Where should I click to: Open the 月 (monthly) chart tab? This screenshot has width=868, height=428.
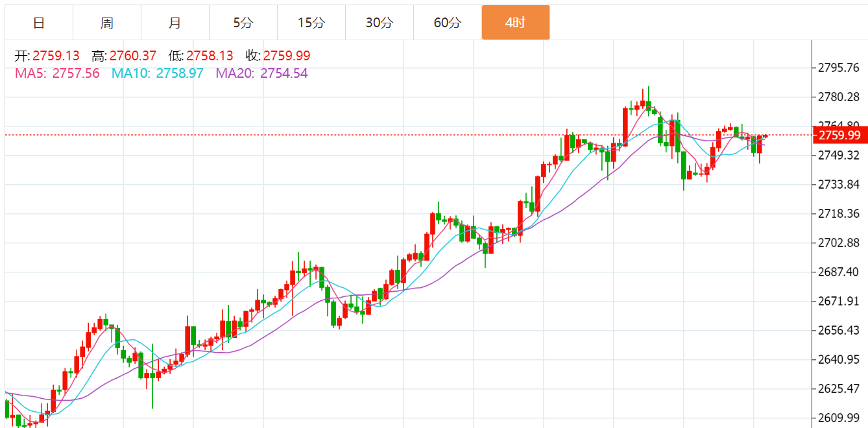(175, 23)
